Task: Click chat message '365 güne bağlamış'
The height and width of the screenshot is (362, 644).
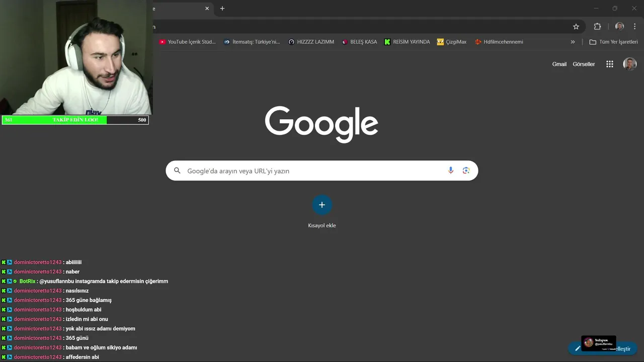Action: [x=89, y=300]
